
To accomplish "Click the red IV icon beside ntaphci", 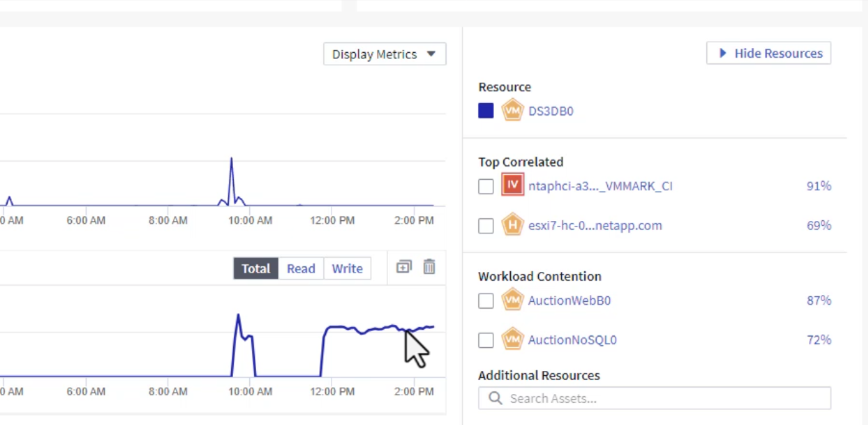I will (x=512, y=186).
